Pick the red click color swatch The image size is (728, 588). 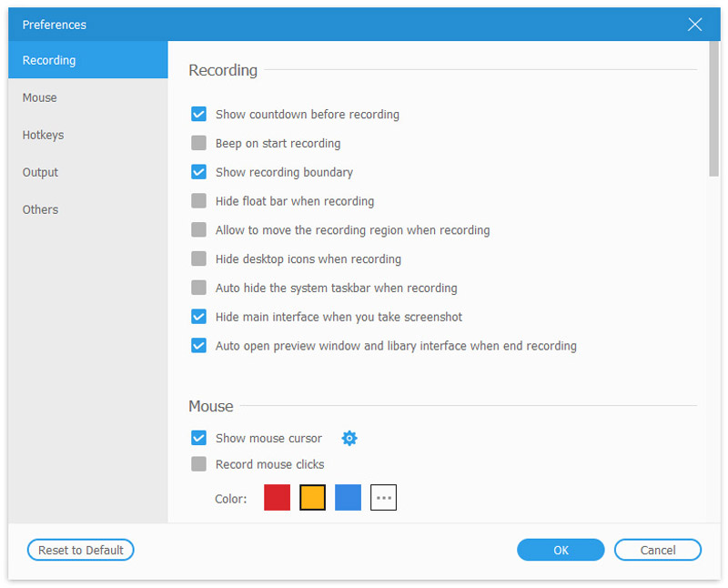tap(277, 498)
